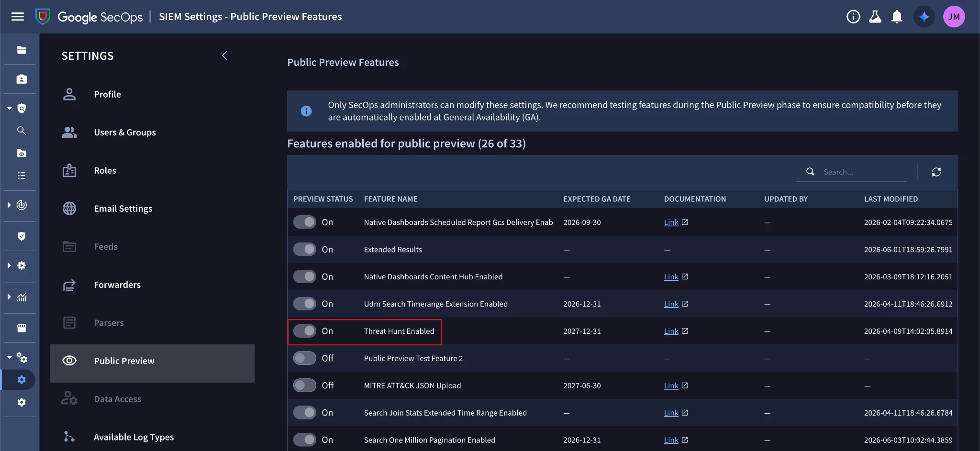
Task: Expand the radar group arrow in left rail
Action: point(9,205)
